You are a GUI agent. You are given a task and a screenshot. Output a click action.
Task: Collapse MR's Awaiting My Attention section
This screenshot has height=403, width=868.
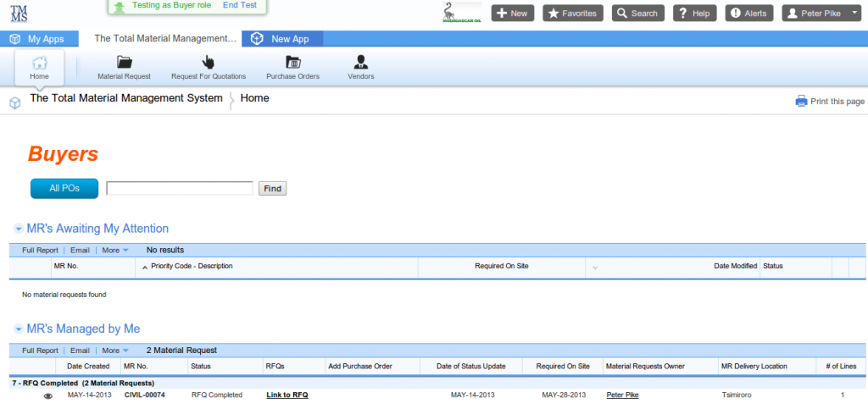pos(19,229)
